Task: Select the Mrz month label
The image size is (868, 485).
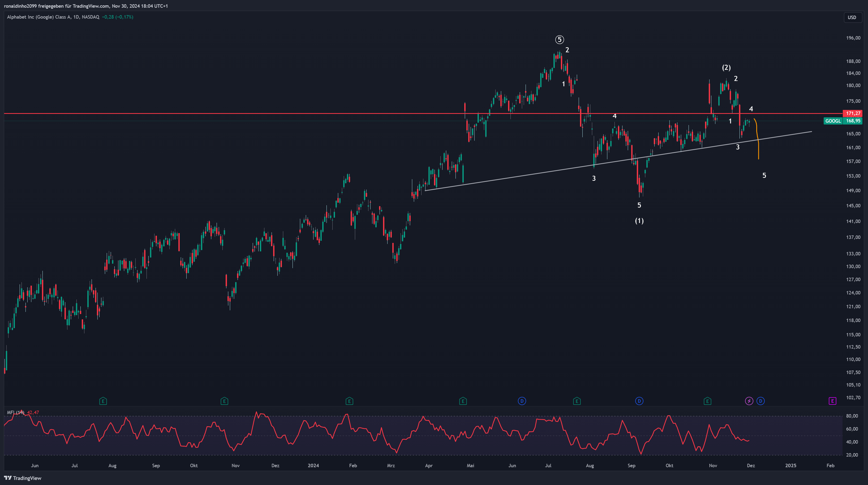Action: pyautogui.click(x=391, y=465)
